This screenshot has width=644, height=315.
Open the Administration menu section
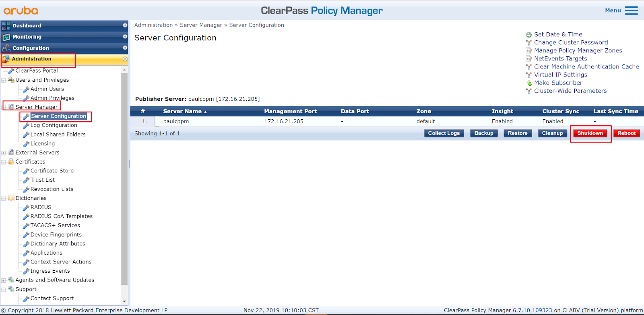pos(64,59)
